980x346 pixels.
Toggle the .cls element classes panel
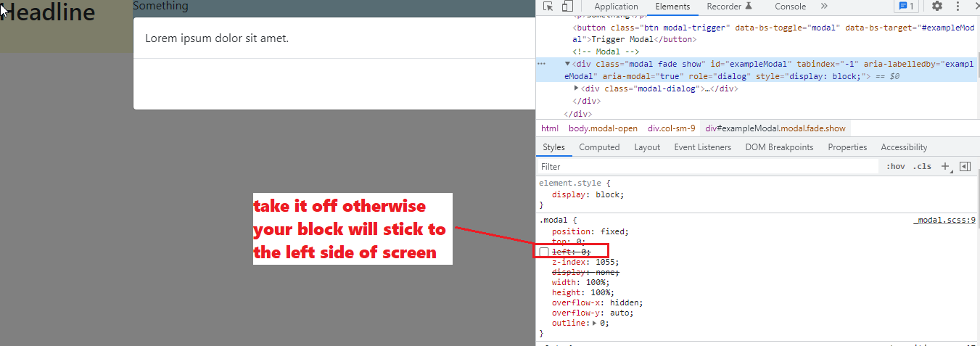tap(922, 166)
